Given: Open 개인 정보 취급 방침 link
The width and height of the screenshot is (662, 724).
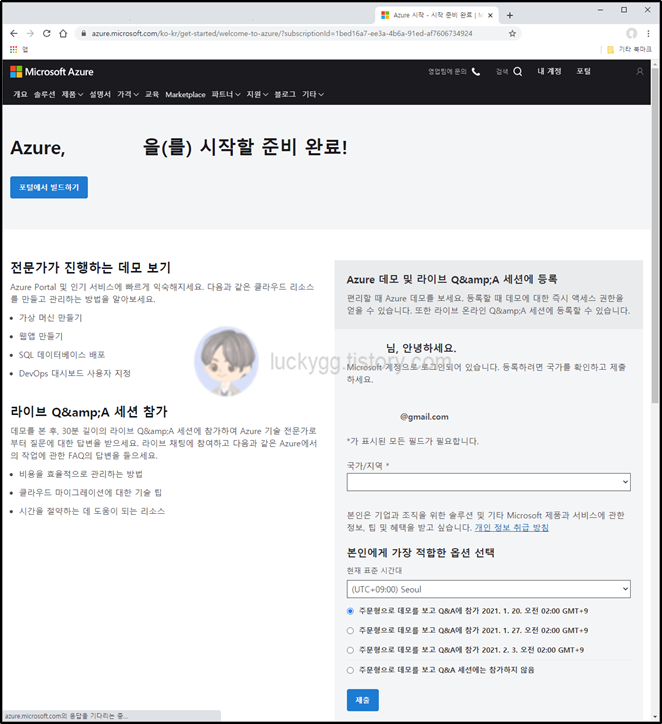Looking at the screenshot, I should 512,527.
